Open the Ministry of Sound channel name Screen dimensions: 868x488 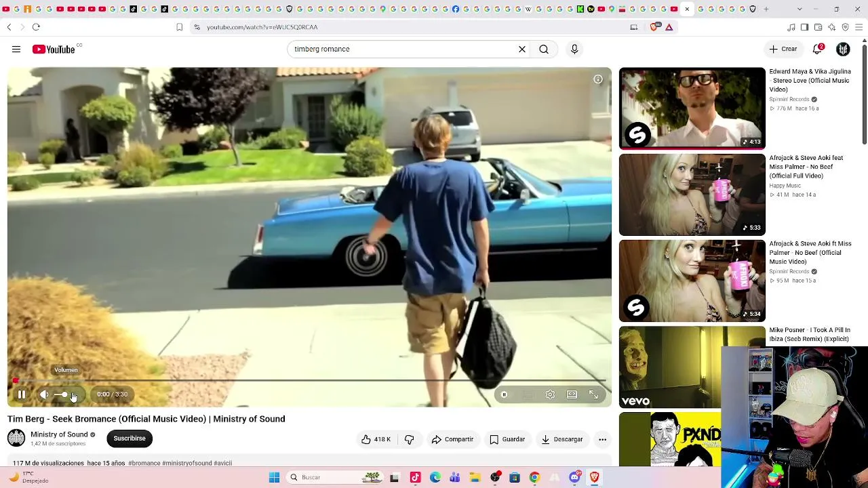59,434
